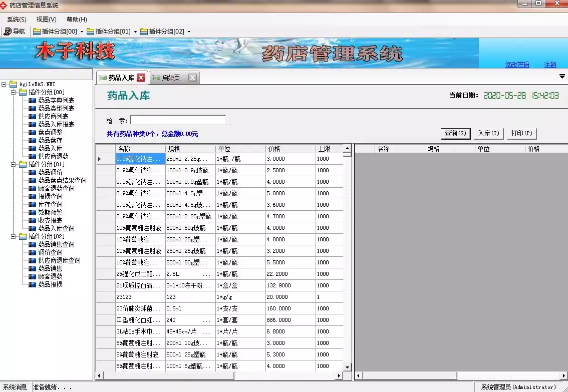This screenshot has width=568, height=392.
Task: Open the 插件分组[02] toolbar dropdown arrow
Action: tap(189, 32)
